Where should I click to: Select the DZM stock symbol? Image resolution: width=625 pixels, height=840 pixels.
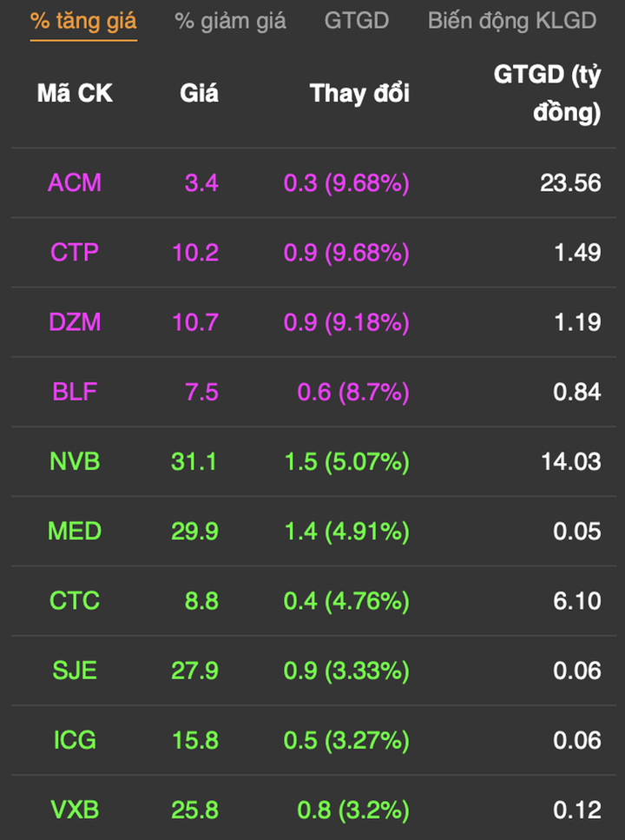click(x=75, y=322)
